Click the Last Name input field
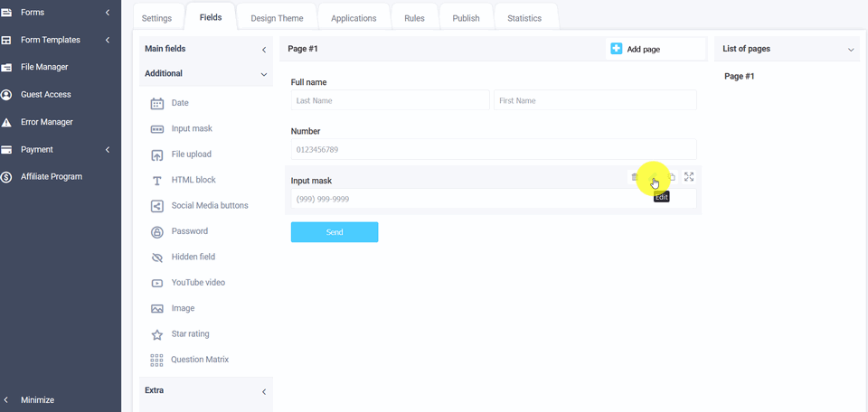The image size is (868, 412). click(x=390, y=100)
